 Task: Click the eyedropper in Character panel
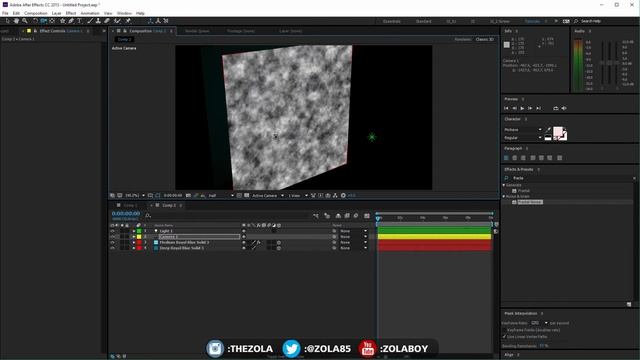pos(548,130)
